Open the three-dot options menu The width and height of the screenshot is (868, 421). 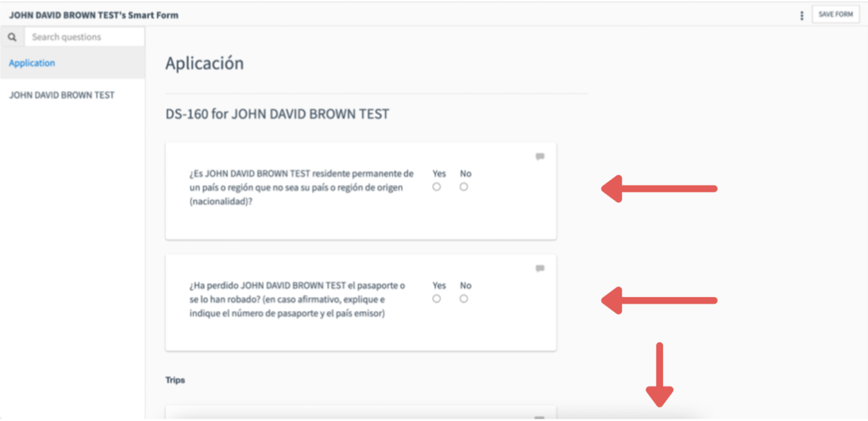[x=802, y=15]
